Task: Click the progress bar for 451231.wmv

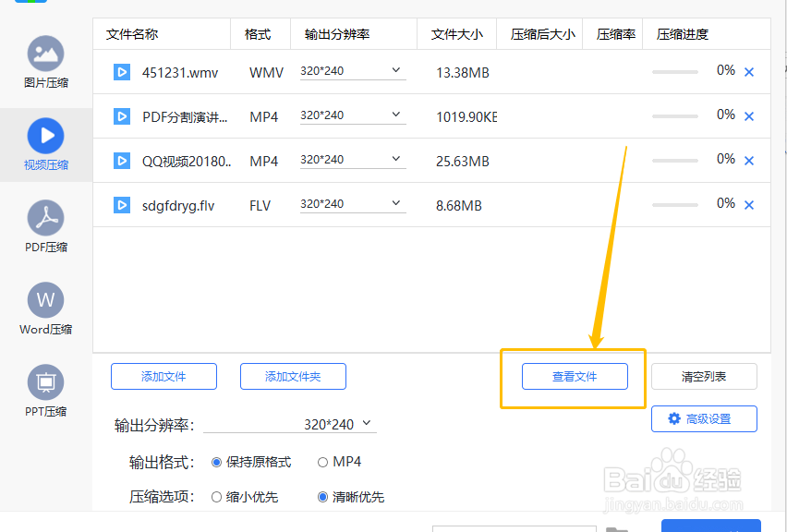Action: tap(675, 72)
